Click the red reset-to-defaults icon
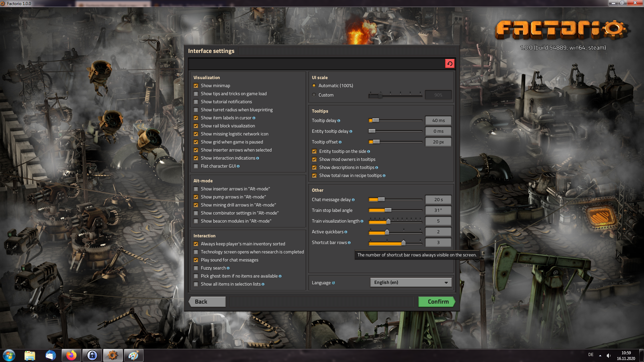The image size is (644, 362). click(x=449, y=63)
